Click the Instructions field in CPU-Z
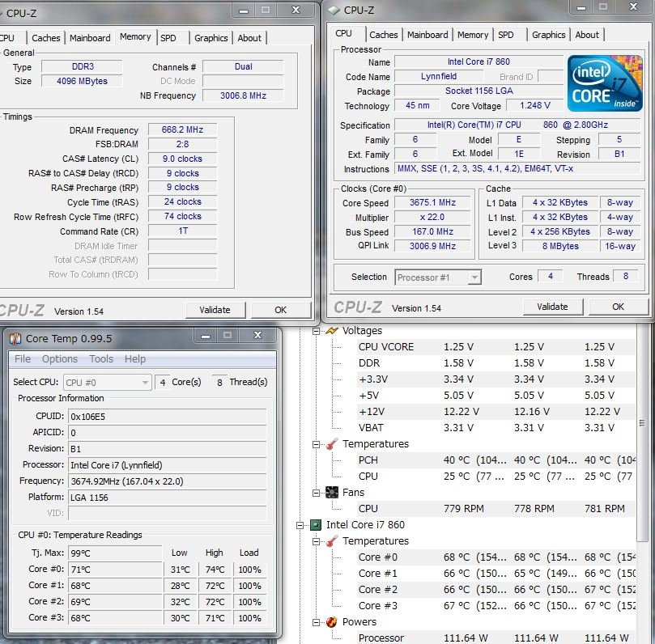 tap(517, 168)
